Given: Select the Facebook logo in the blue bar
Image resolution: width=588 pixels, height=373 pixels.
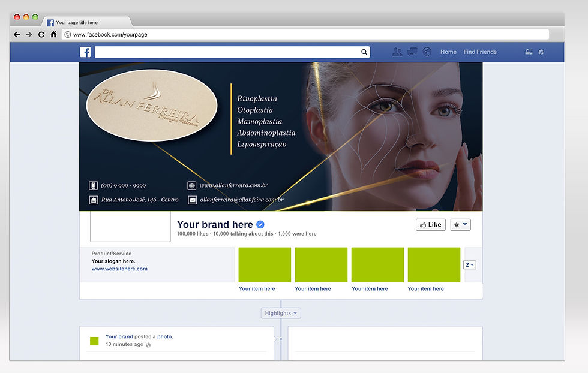Looking at the screenshot, I should (x=85, y=52).
